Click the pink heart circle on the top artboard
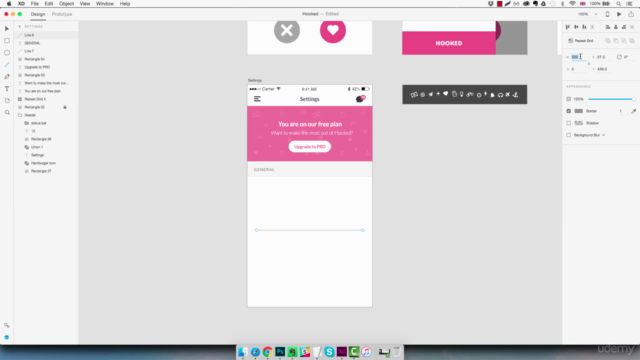 tap(333, 30)
